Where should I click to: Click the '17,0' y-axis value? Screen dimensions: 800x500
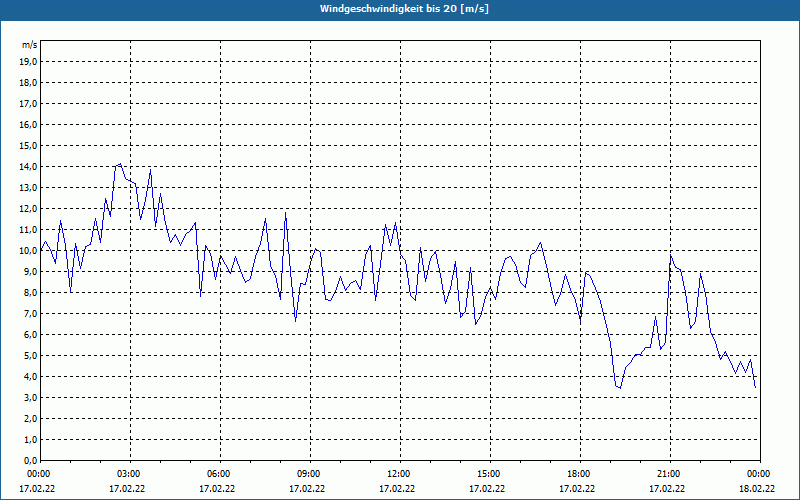(x=29, y=104)
